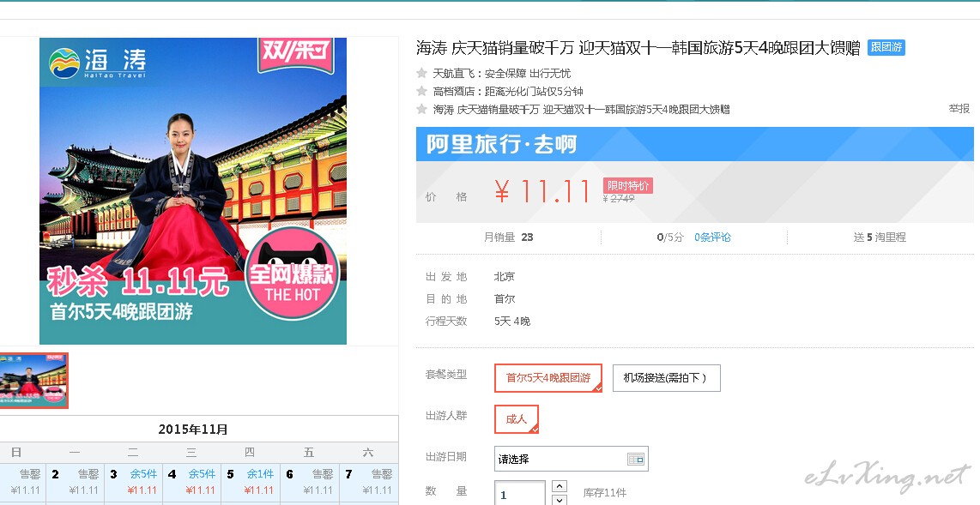Click the 5天 4晚 duration text
This screenshot has height=505, width=980.
[x=511, y=322]
